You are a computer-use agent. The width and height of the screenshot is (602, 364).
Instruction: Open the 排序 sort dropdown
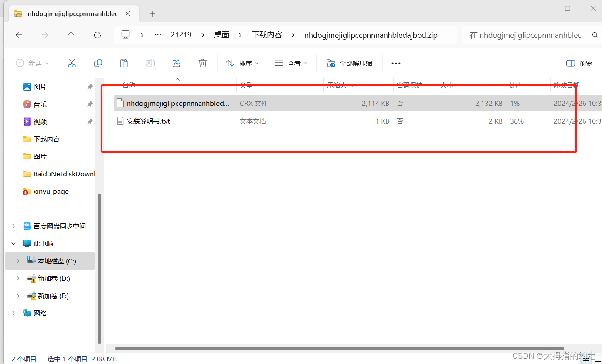tap(242, 63)
